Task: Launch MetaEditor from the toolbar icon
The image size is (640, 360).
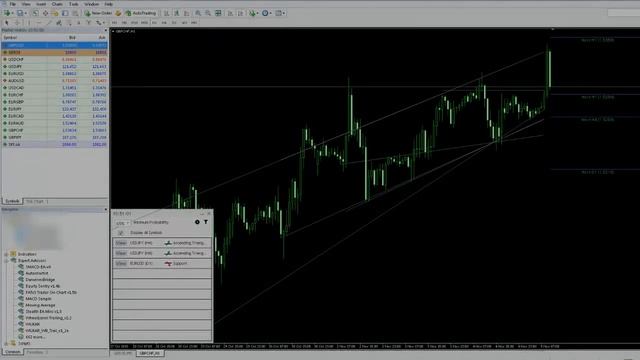Action: 118,13
